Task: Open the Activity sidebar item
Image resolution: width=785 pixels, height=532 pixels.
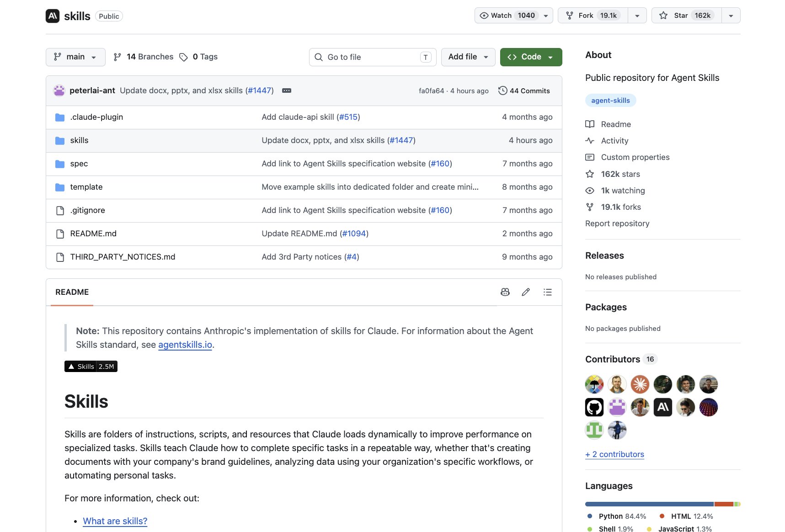Action: (614, 141)
